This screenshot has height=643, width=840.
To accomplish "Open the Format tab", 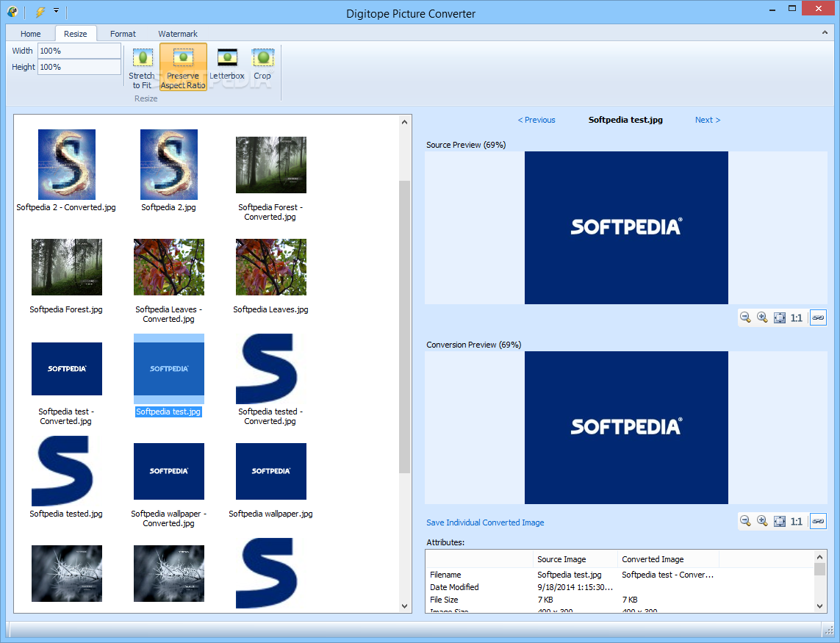I will [x=123, y=34].
